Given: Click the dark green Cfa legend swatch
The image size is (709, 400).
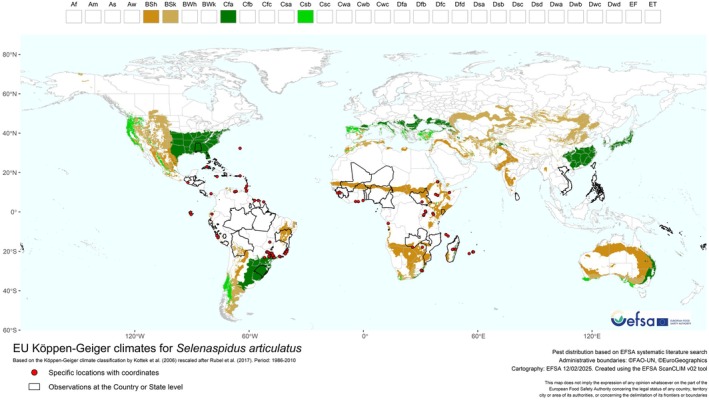Looking at the screenshot, I should 228,17.
